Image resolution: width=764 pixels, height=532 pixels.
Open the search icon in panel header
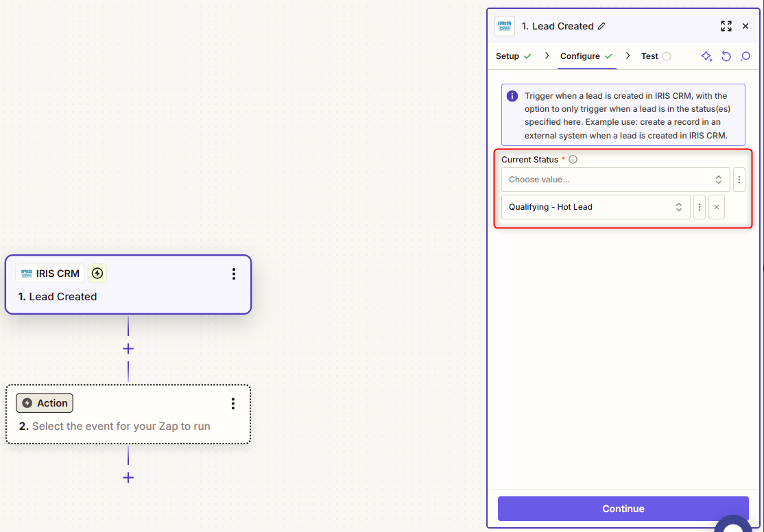[745, 56]
